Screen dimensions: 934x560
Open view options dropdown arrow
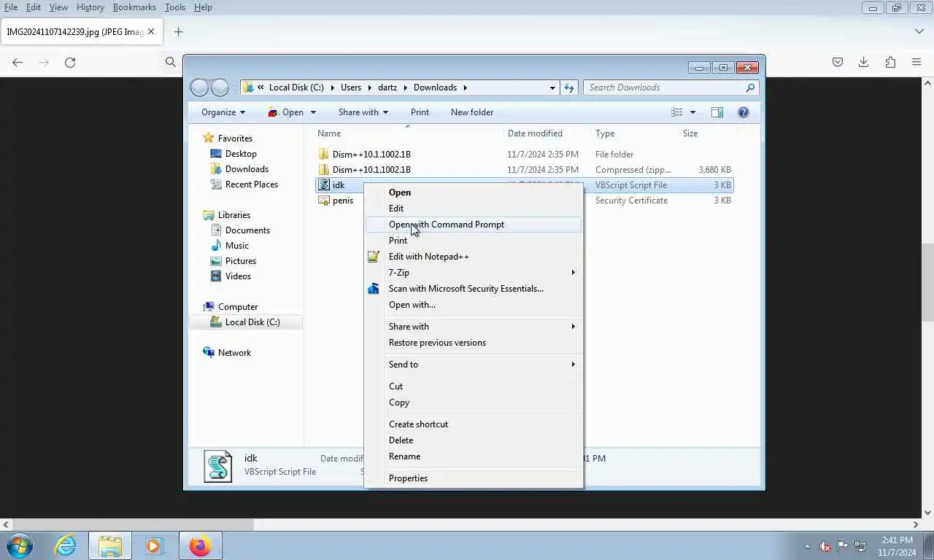click(x=692, y=112)
